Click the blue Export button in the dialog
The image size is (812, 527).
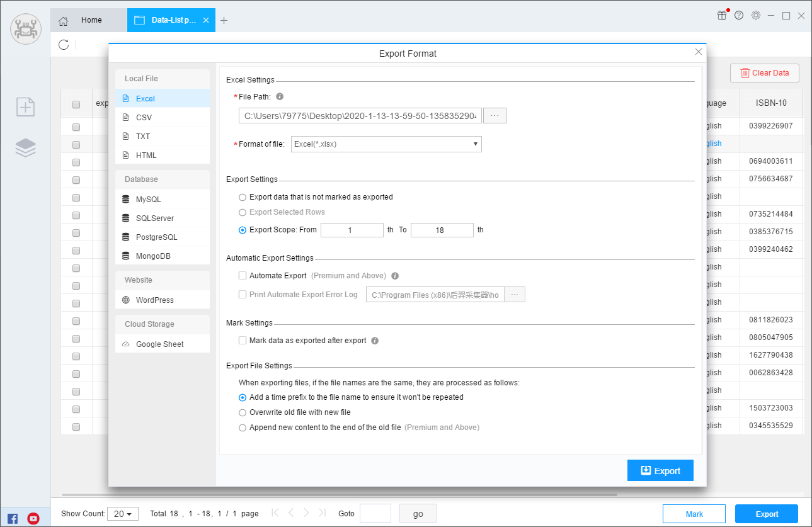(x=660, y=470)
